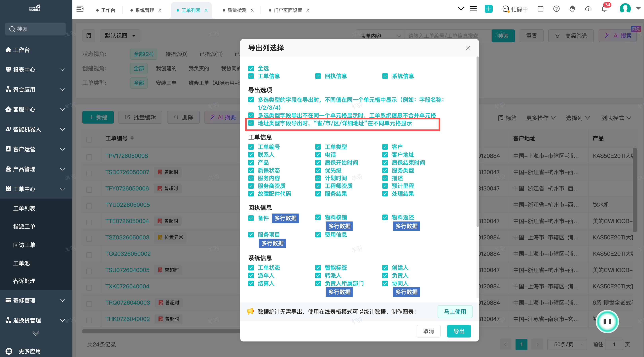Open notifications bell with 34 badge
This screenshot has height=357, width=644.
click(604, 9)
